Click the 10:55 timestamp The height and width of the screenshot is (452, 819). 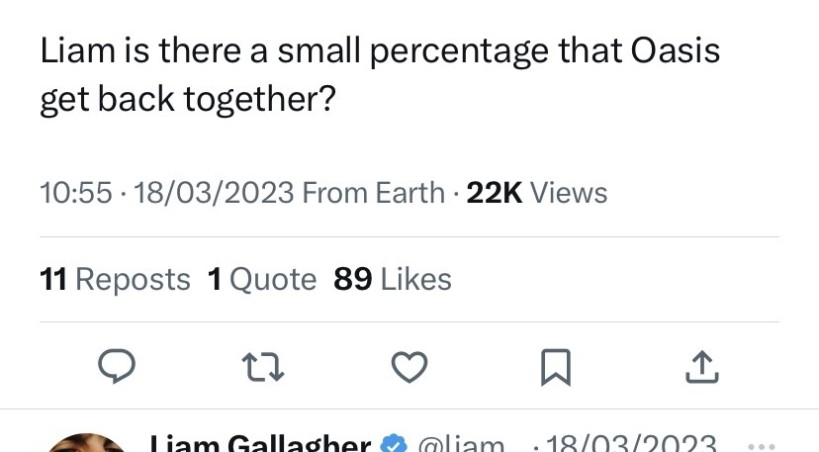(x=75, y=192)
